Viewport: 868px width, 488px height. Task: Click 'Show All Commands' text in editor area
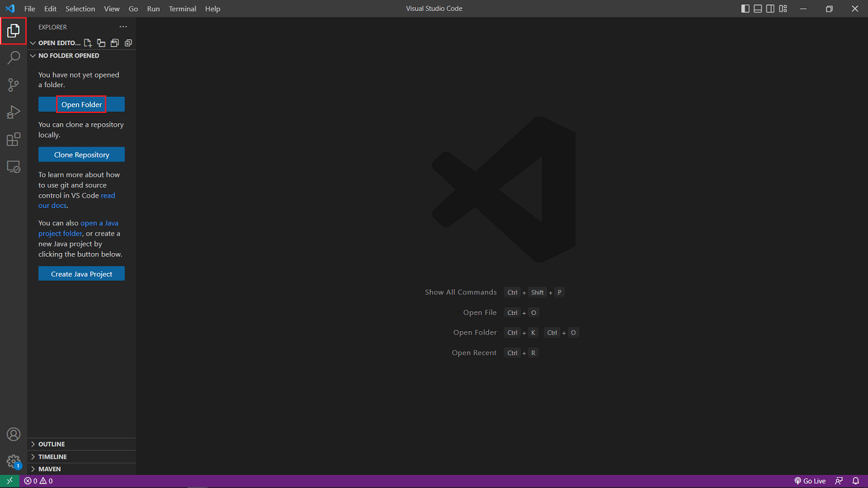click(x=460, y=292)
